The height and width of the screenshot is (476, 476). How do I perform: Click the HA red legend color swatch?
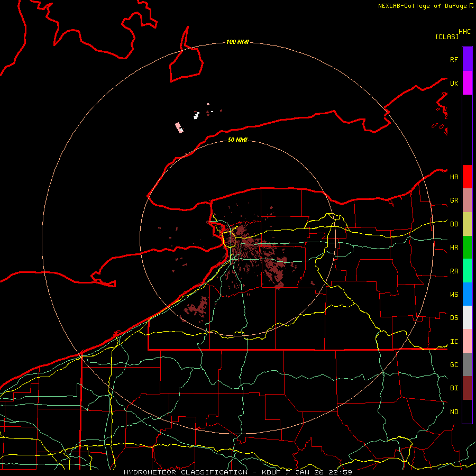pos(467,177)
